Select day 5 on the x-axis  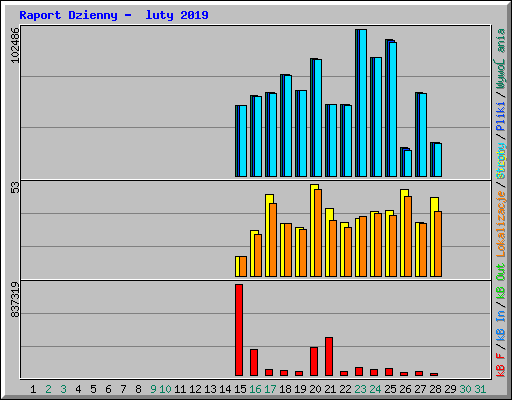[93, 389]
